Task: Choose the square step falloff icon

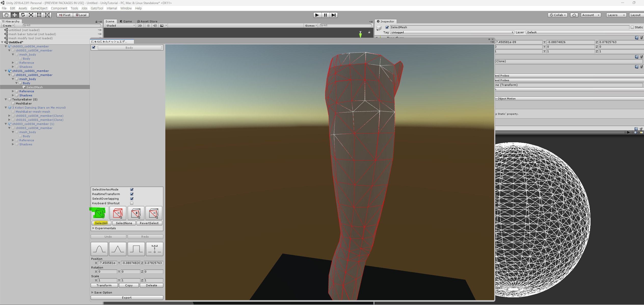Action: point(136,249)
